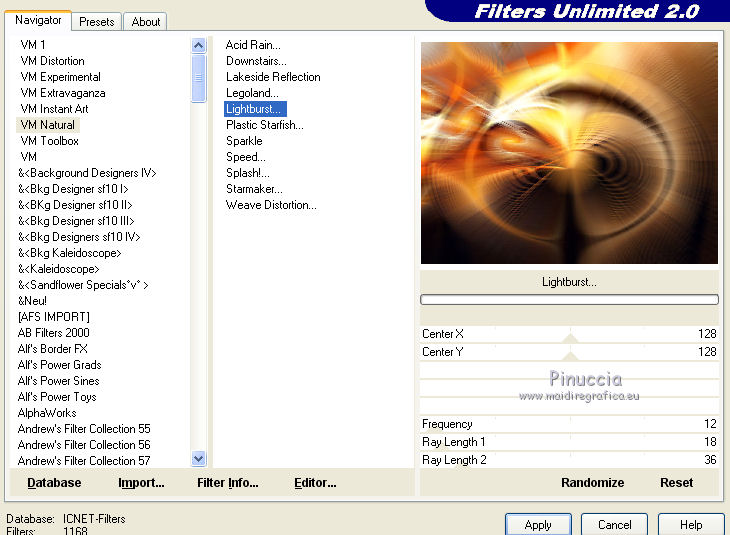Select the VM Natural category
This screenshot has height=535, width=730.
tap(47, 125)
